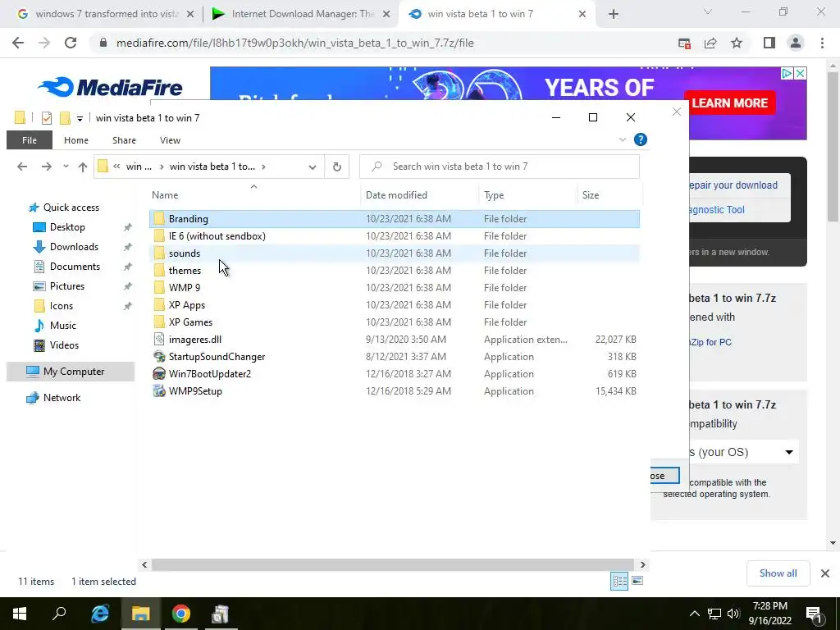Open taskbar search magnifier

(x=59, y=614)
